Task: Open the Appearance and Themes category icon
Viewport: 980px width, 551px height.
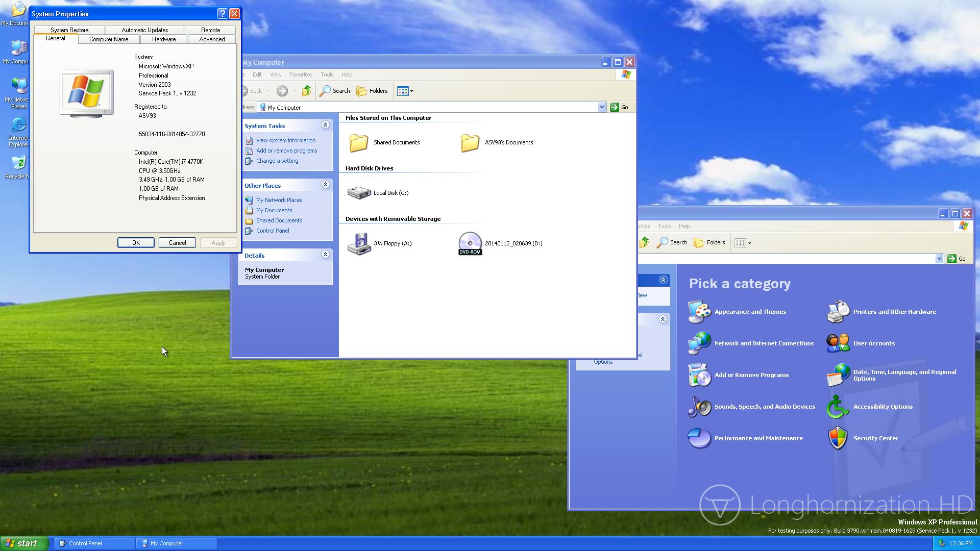Action: click(699, 312)
